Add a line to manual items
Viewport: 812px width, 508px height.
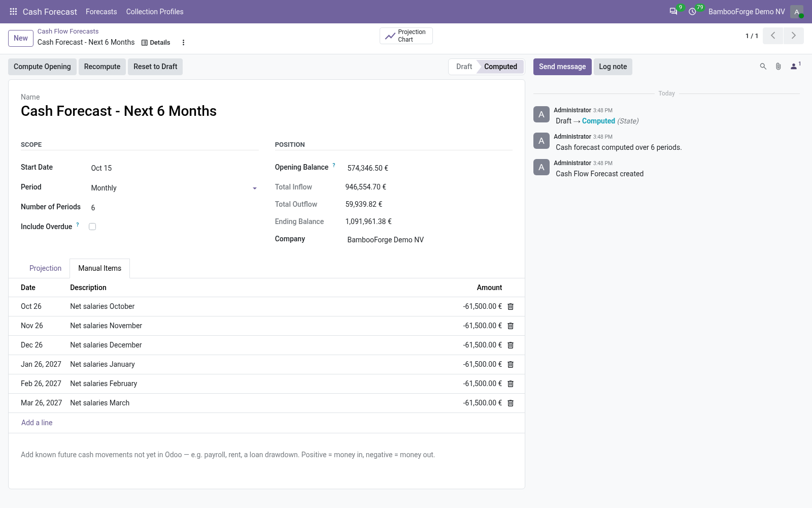point(37,423)
